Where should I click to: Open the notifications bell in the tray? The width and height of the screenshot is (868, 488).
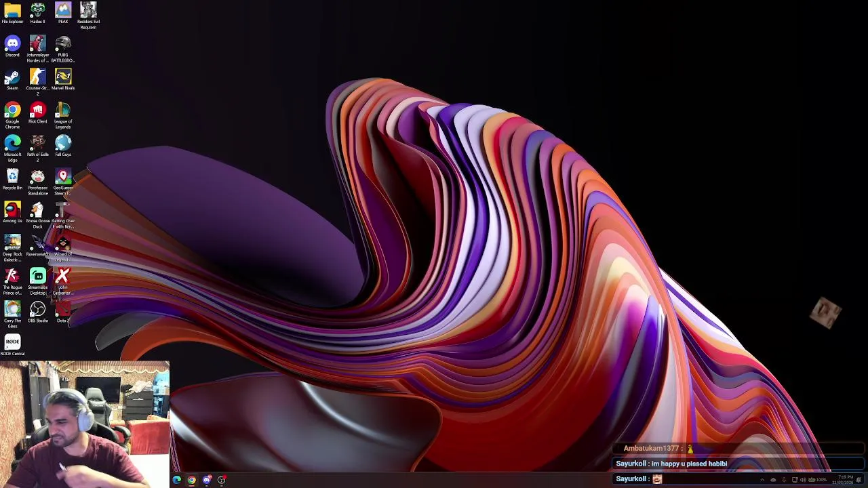[859, 480]
